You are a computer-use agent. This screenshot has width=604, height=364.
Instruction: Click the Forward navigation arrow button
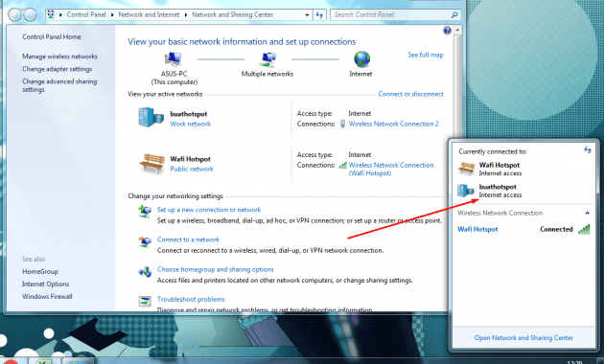tap(30, 15)
